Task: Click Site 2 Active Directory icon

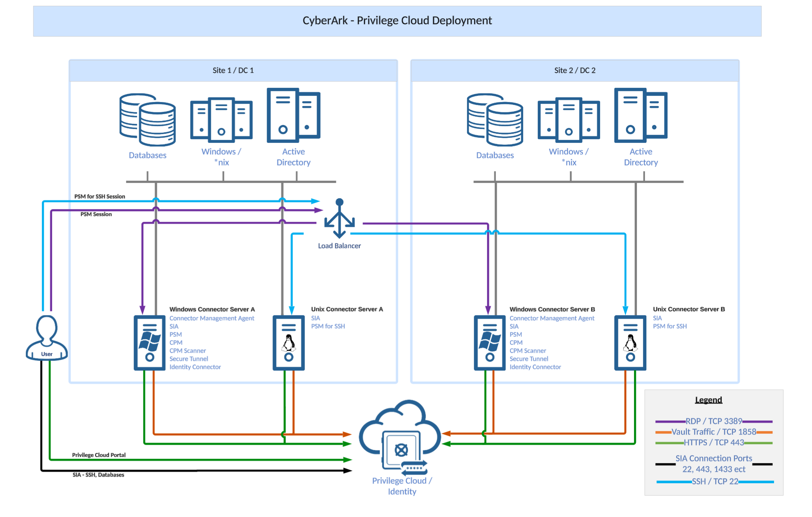Action: pos(641,115)
